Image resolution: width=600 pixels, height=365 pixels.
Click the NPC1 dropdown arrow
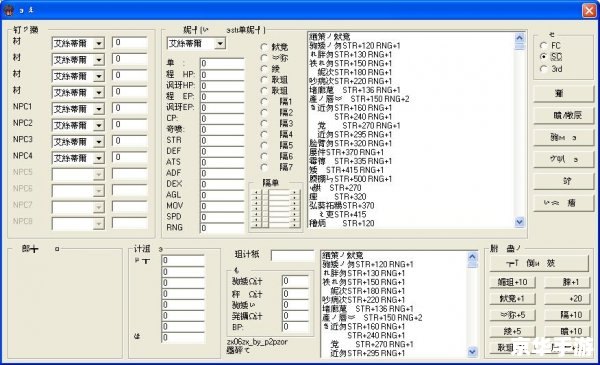[x=99, y=109]
